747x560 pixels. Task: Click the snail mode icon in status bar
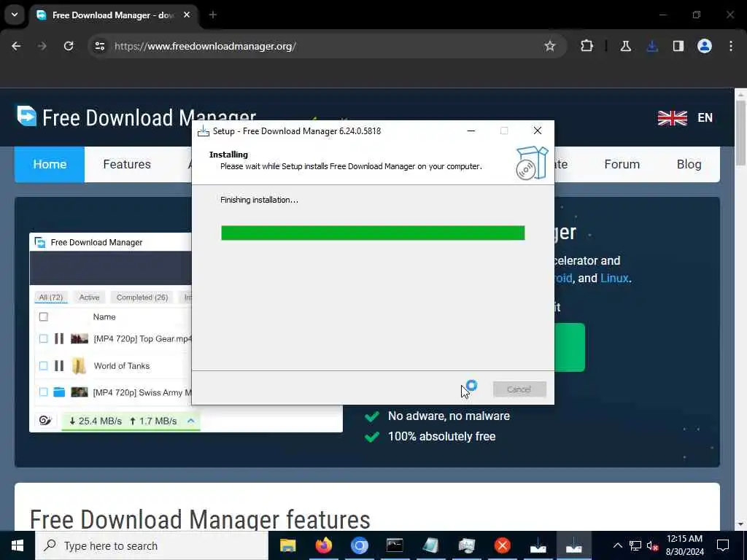[x=45, y=421]
